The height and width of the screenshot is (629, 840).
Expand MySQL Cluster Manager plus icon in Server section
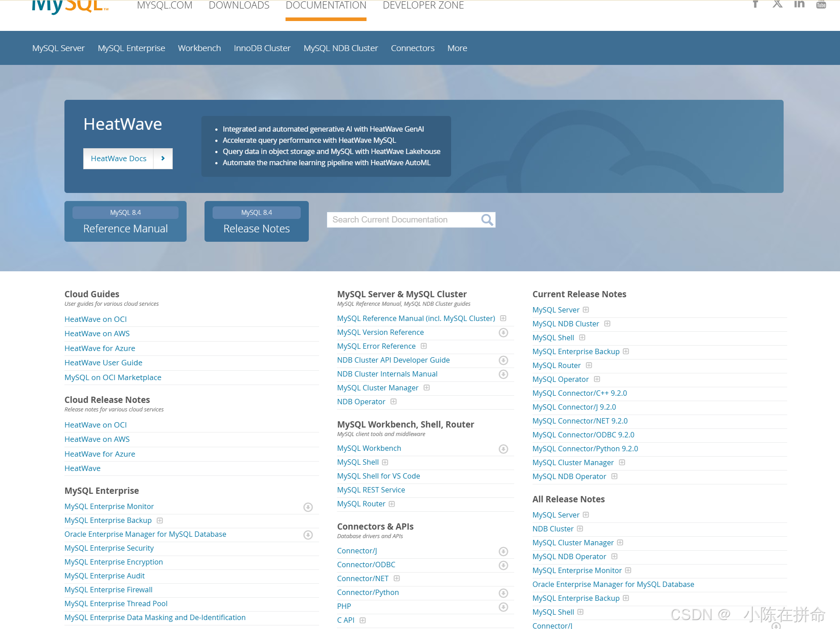[x=426, y=388]
